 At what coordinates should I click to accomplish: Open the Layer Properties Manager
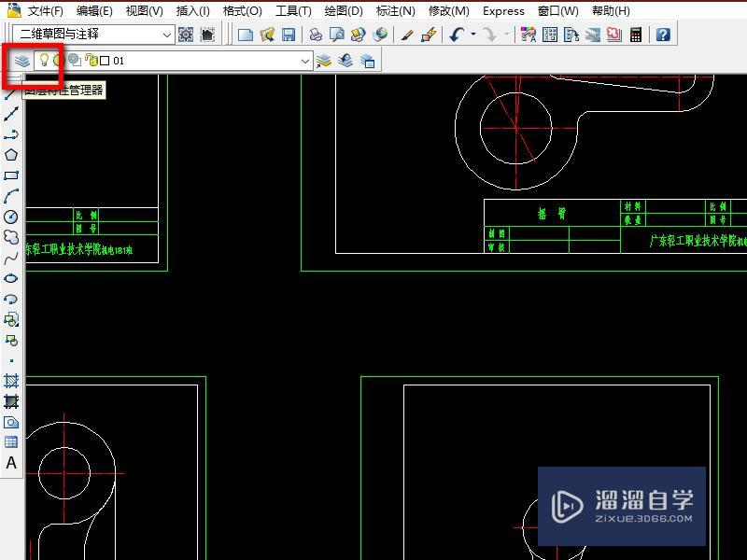21,61
